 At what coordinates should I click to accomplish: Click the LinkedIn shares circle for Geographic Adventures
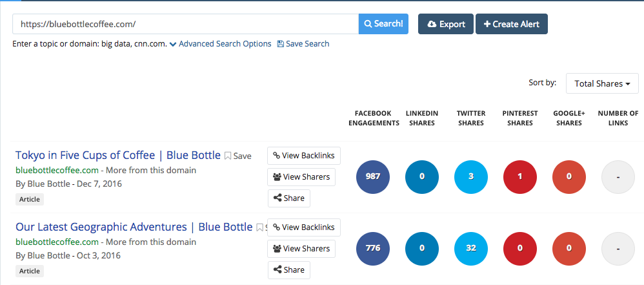tap(422, 248)
